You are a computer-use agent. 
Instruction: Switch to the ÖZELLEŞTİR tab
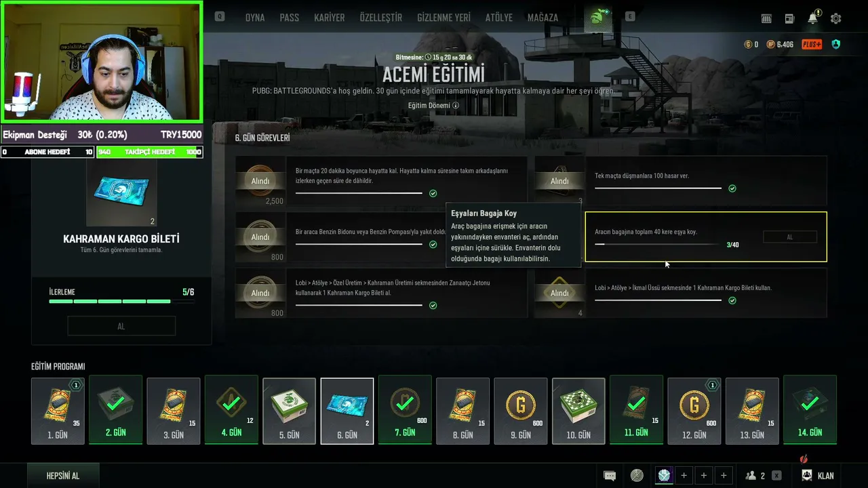[381, 18]
